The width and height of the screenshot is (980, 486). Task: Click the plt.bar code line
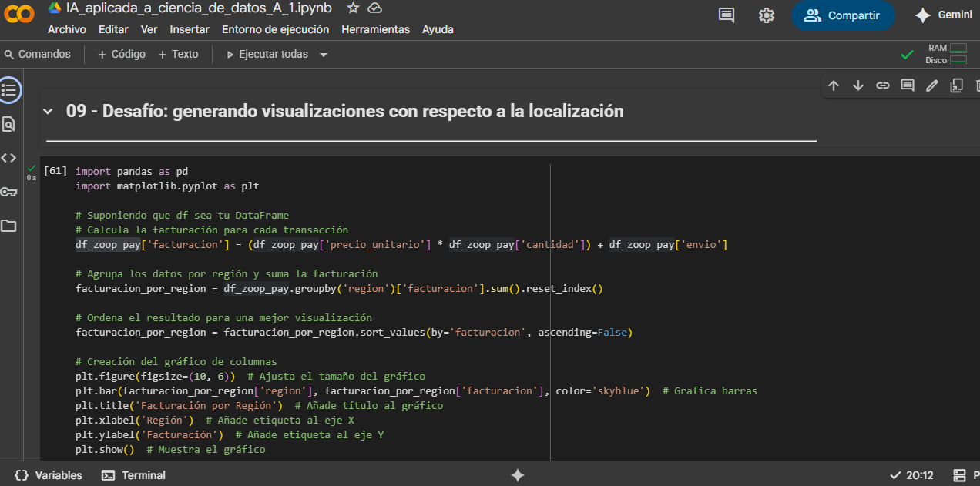[416, 390]
